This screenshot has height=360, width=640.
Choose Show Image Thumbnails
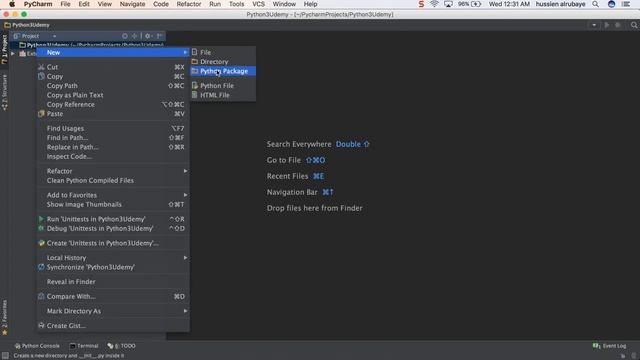(113, 204)
